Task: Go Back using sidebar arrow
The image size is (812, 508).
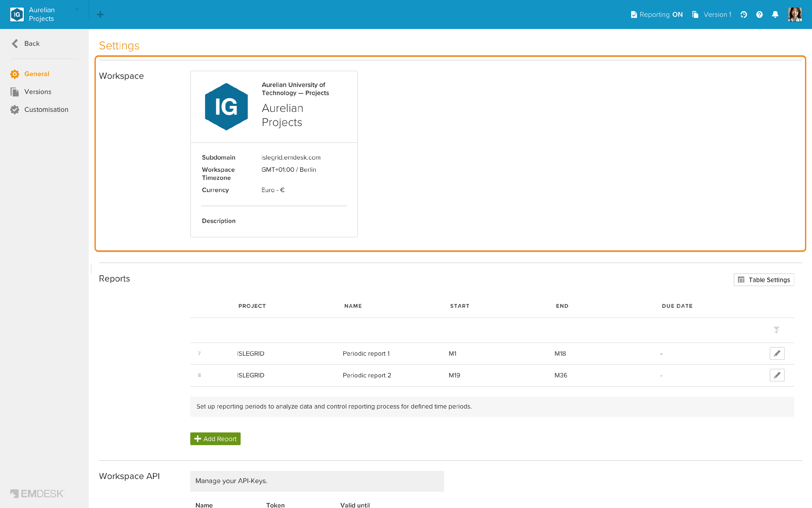Action: (25, 44)
